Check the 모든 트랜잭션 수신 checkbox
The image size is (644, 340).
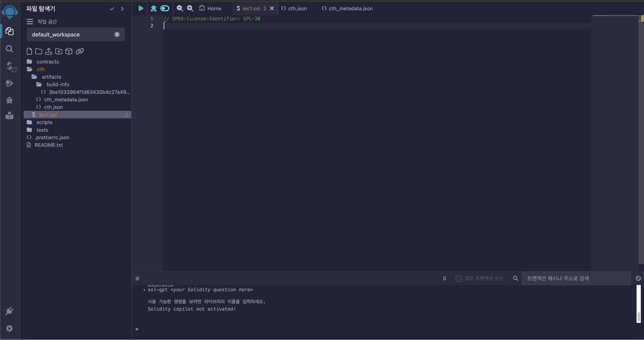click(459, 278)
